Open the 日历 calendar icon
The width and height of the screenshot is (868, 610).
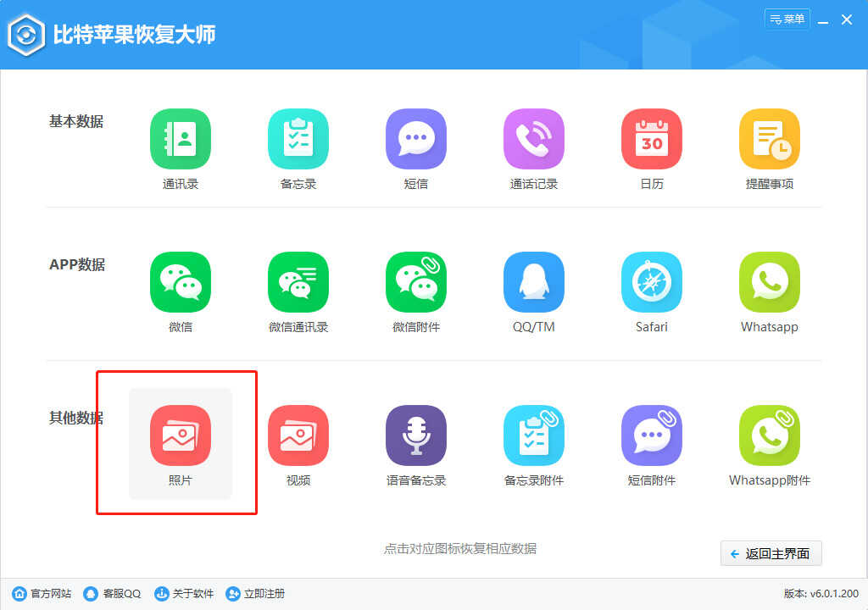pos(652,139)
